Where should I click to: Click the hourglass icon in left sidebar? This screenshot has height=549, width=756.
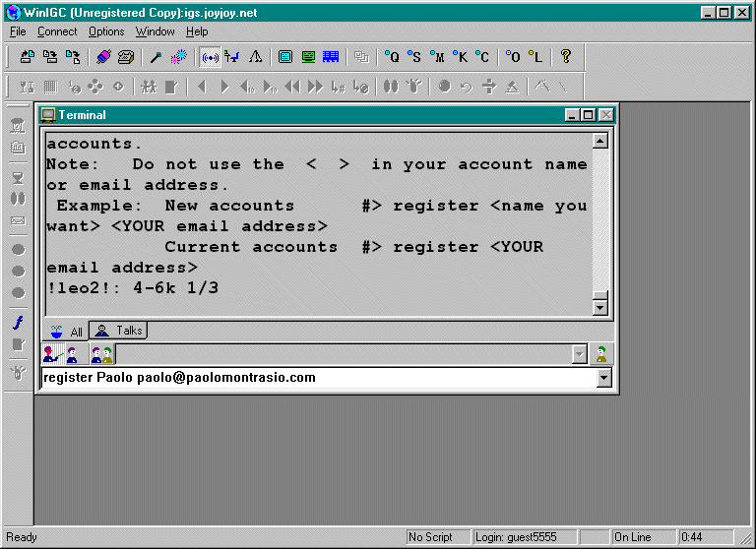pos(18,178)
